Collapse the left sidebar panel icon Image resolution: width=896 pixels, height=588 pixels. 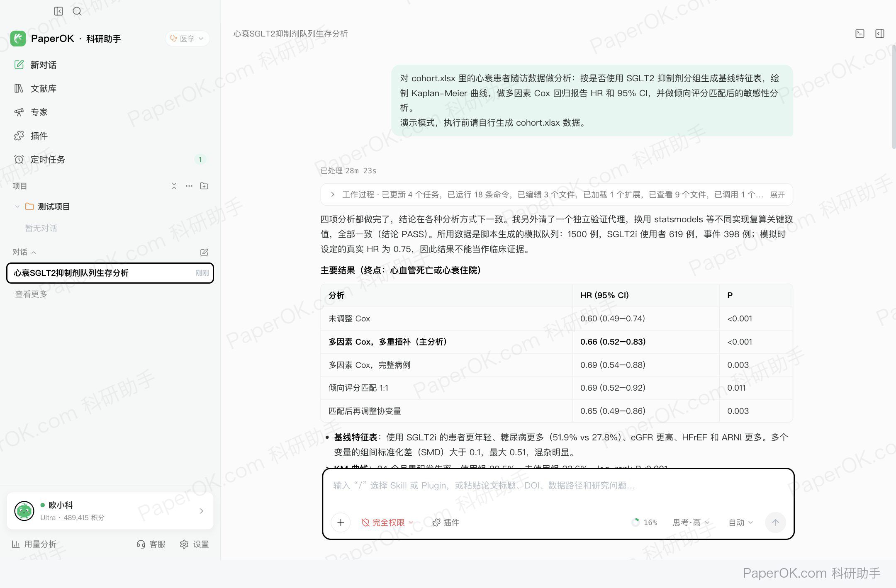[58, 11]
